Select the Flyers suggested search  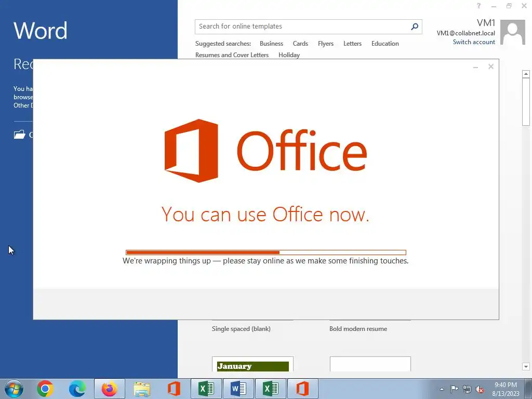point(326,44)
